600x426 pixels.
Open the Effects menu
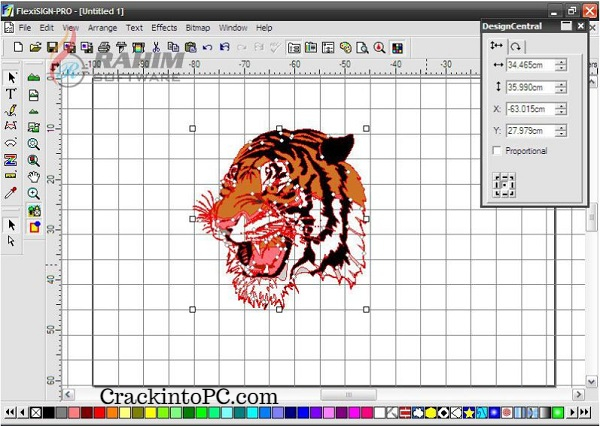tap(164, 28)
